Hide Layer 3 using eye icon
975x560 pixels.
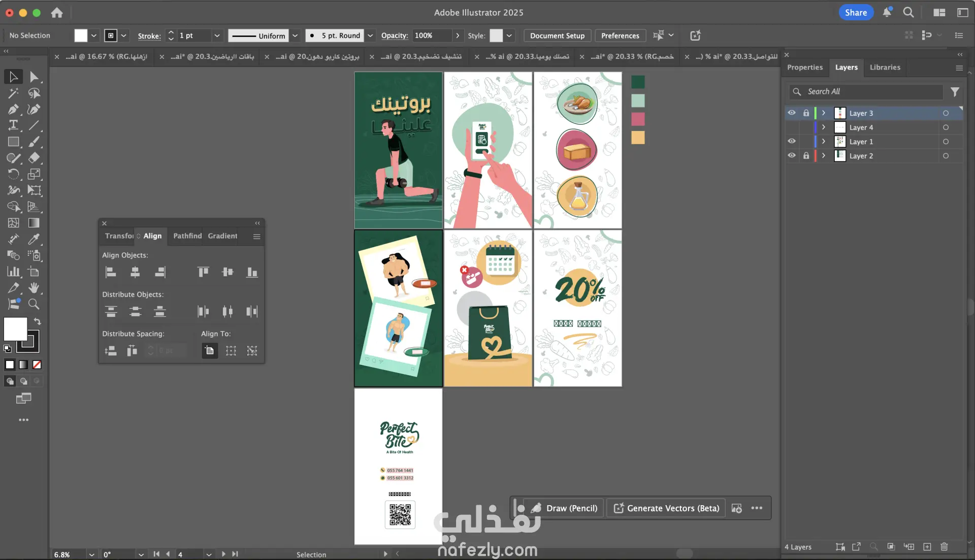792,113
